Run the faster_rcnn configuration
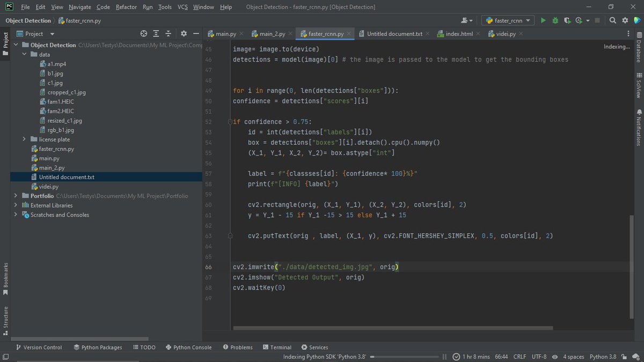 pos(543,20)
